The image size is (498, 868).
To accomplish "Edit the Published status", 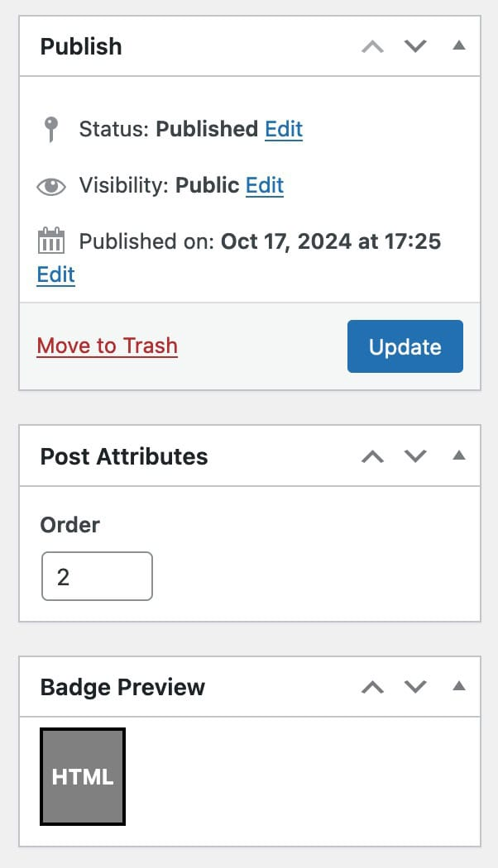I will click(x=284, y=130).
